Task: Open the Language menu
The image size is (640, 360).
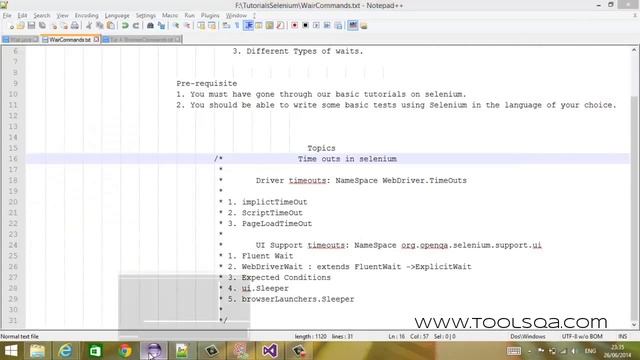Action: coord(117,16)
